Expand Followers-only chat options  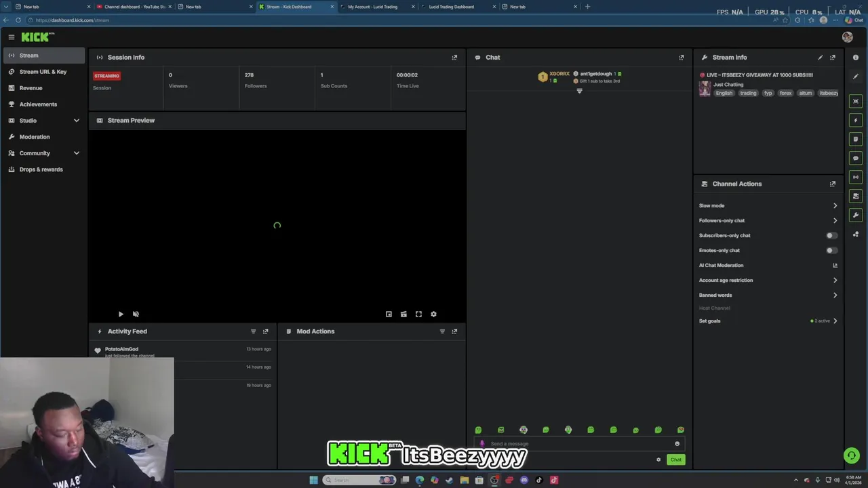(x=835, y=220)
